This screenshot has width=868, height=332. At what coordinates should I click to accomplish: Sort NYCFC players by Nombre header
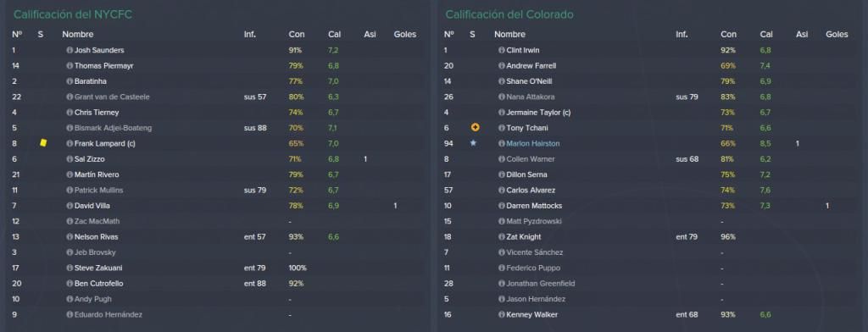click(77, 35)
